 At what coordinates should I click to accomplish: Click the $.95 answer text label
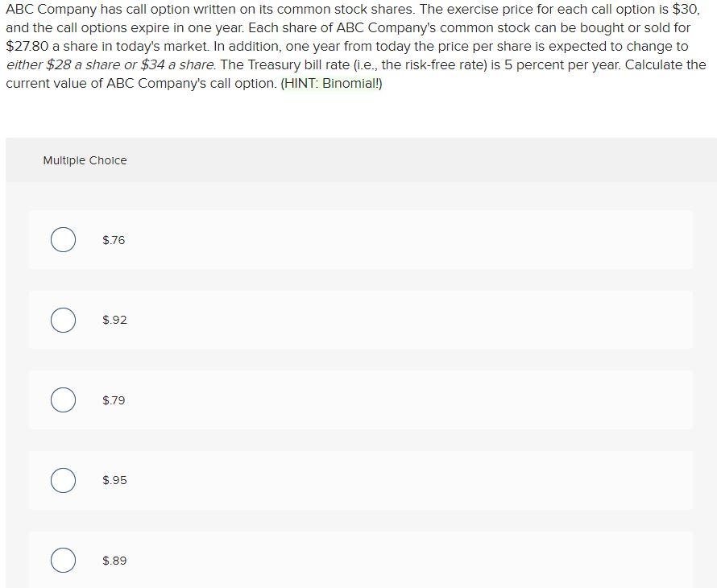(x=113, y=479)
